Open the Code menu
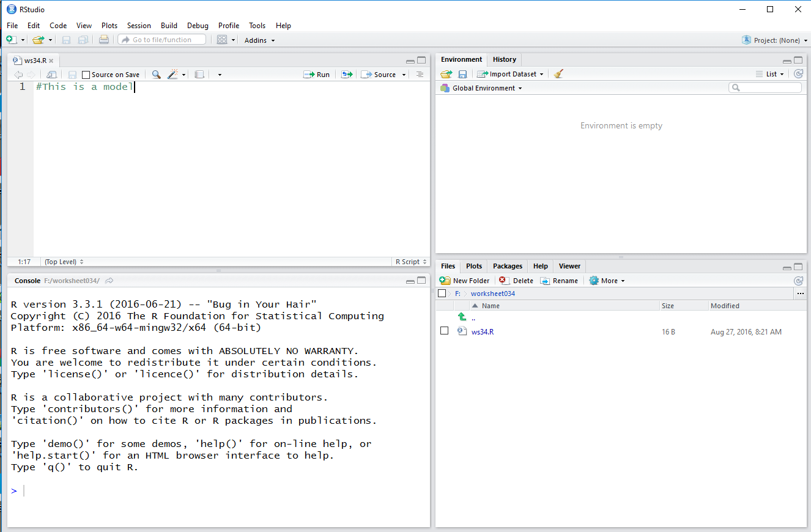 click(x=58, y=26)
